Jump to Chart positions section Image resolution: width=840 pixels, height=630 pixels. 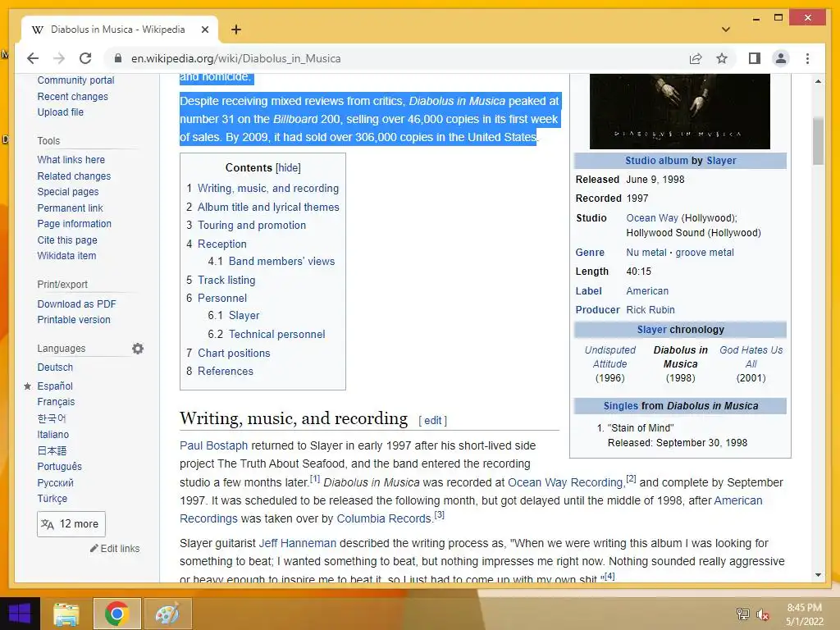(x=234, y=353)
